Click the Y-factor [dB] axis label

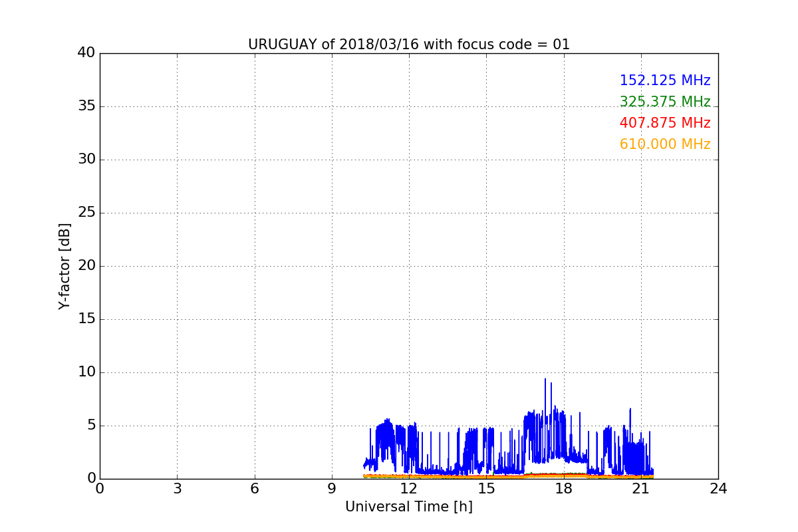coord(64,266)
